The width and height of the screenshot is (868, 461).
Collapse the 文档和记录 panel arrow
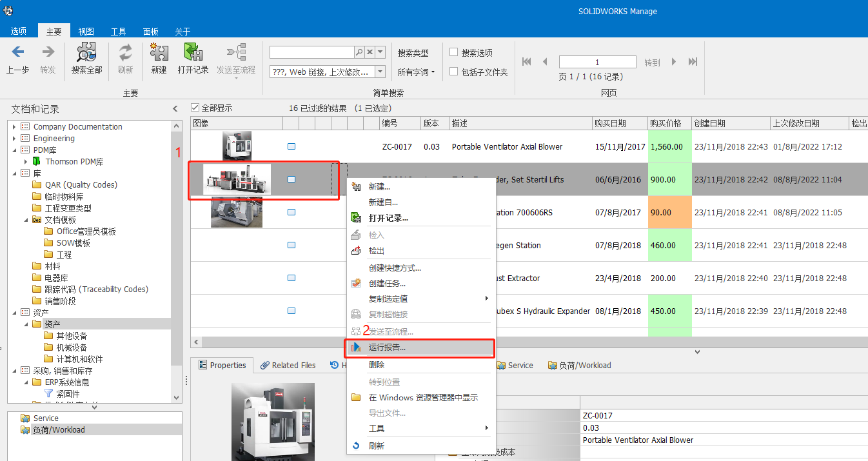pos(175,109)
